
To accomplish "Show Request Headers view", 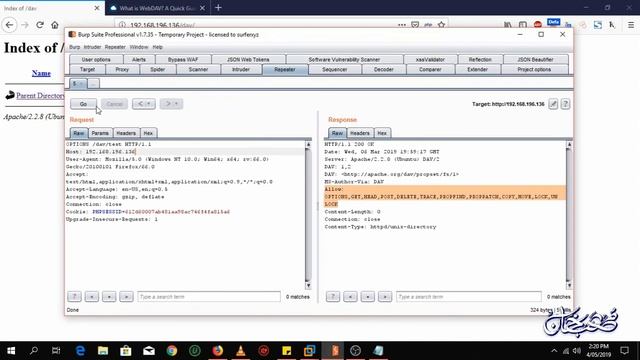I will (x=126, y=133).
